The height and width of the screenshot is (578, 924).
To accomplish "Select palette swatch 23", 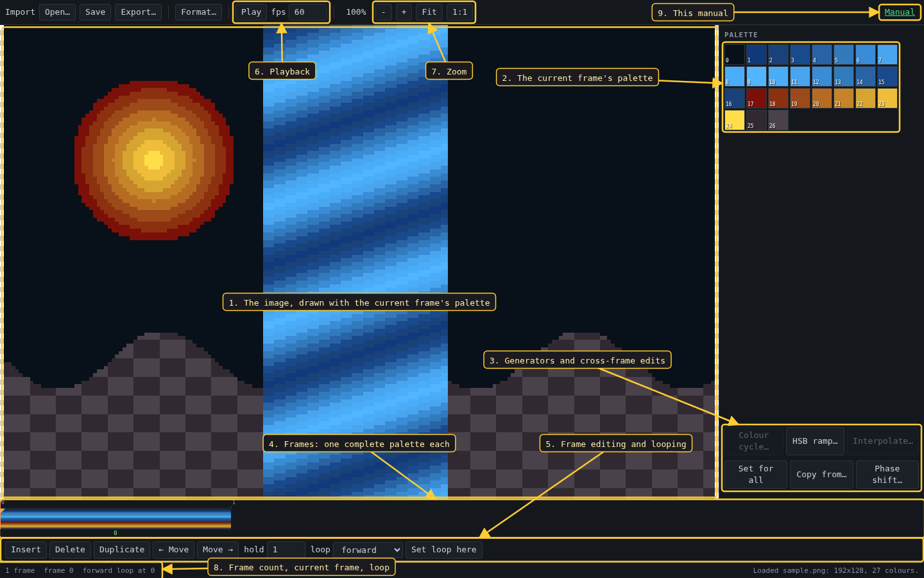I will [x=887, y=98].
